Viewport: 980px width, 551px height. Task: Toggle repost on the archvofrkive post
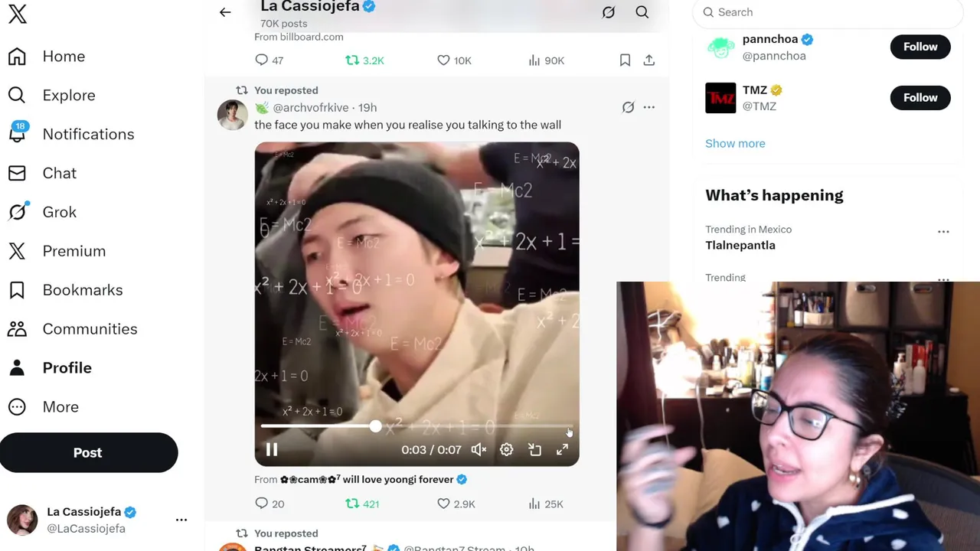pyautogui.click(x=362, y=504)
